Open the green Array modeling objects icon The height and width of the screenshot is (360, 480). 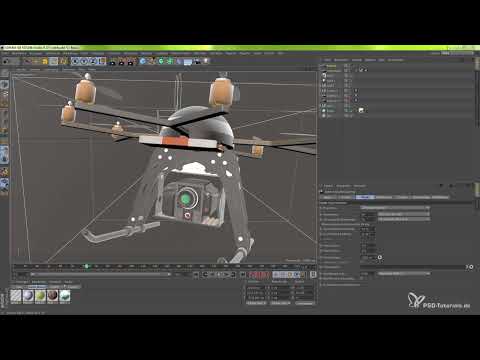coord(170,61)
